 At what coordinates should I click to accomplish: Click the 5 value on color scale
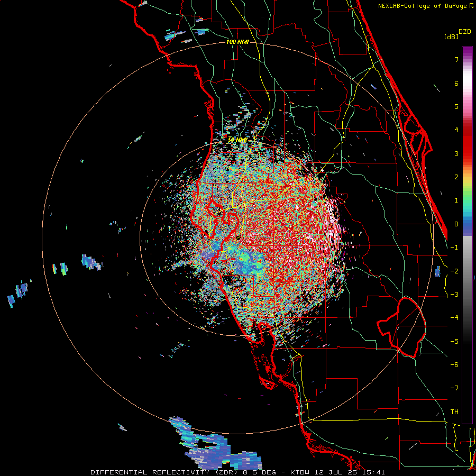point(456,106)
